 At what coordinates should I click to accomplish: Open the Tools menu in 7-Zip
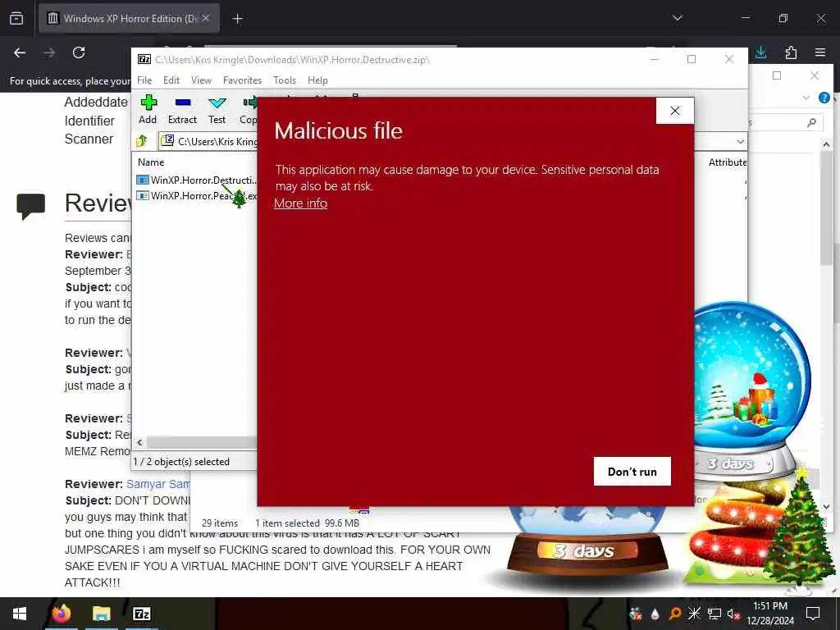pyautogui.click(x=285, y=80)
